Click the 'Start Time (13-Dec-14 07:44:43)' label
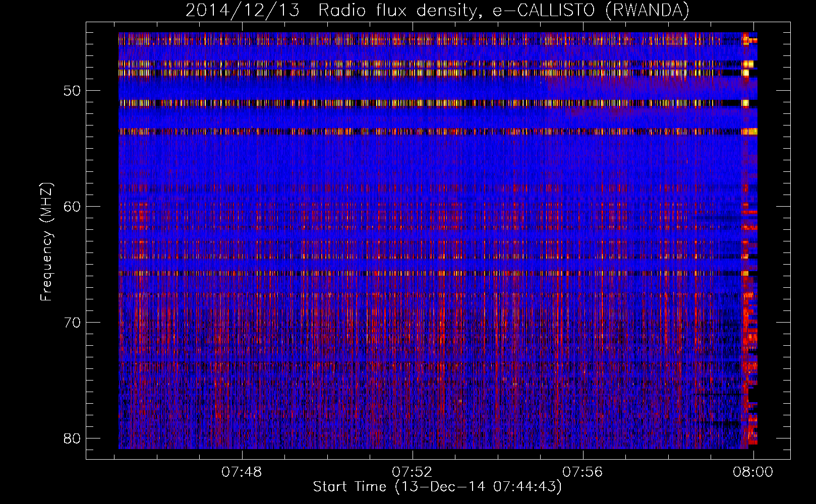This screenshot has width=816, height=504. coord(437,487)
